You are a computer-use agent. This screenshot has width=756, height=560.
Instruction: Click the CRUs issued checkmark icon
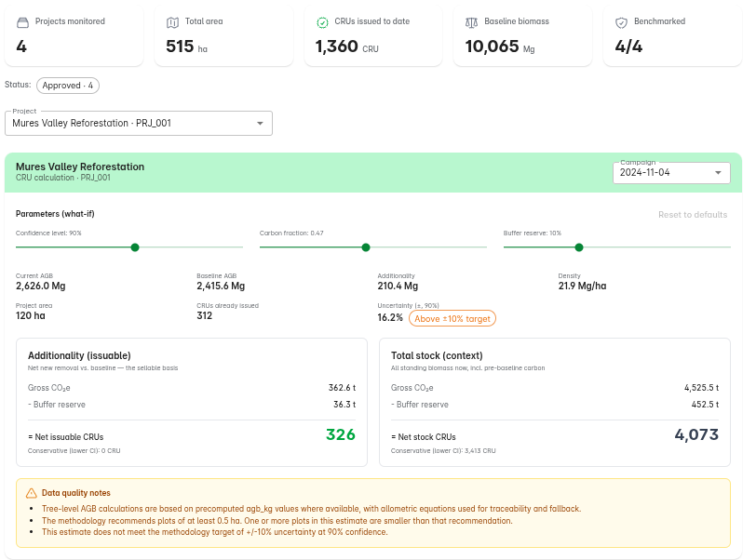click(322, 22)
